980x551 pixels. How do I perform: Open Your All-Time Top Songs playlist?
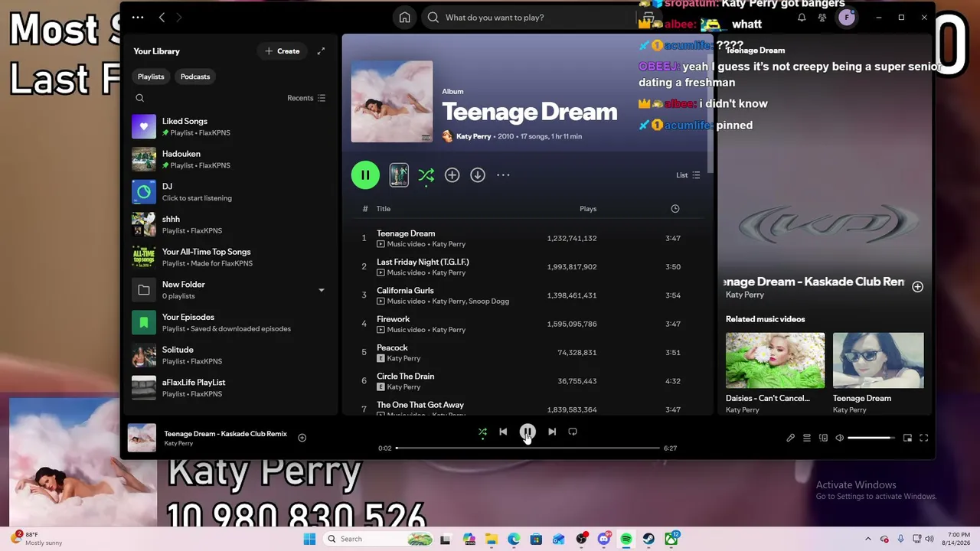229,257
